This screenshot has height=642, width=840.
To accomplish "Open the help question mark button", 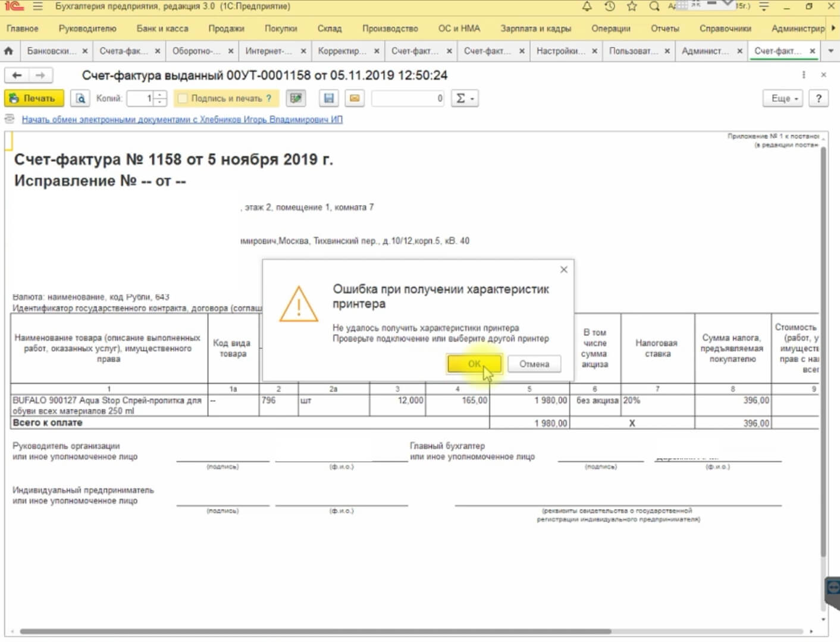I will click(x=819, y=98).
